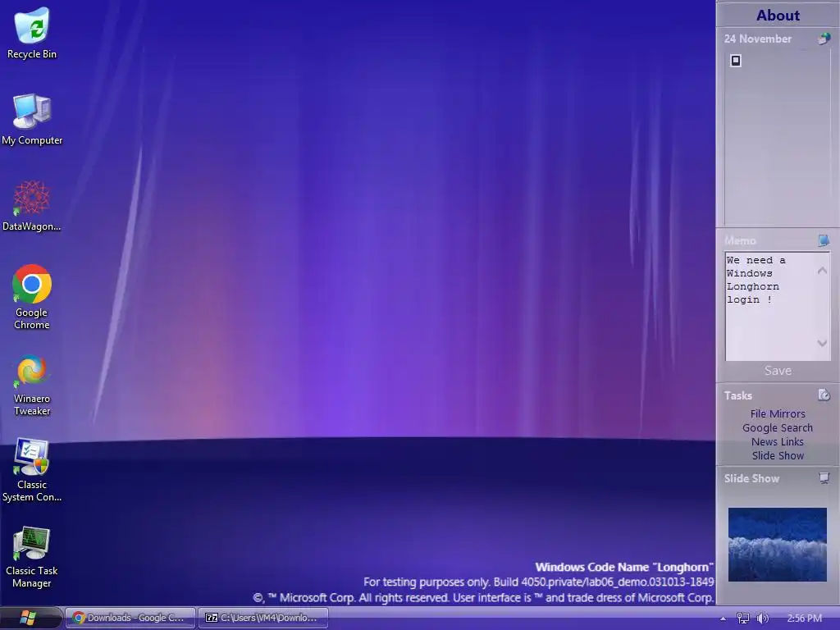The width and height of the screenshot is (840, 630).
Task: Click the Tasks tile title
Action: point(738,395)
